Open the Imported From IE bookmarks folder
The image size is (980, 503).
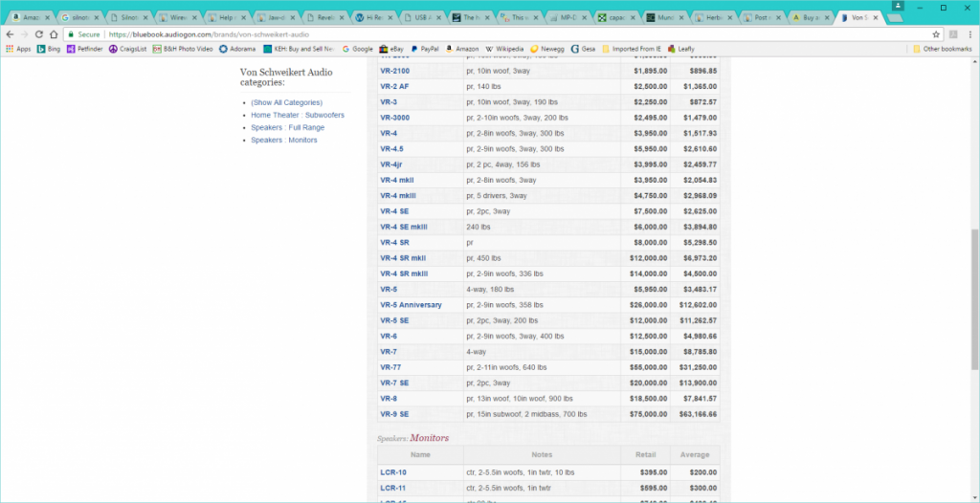pos(632,49)
